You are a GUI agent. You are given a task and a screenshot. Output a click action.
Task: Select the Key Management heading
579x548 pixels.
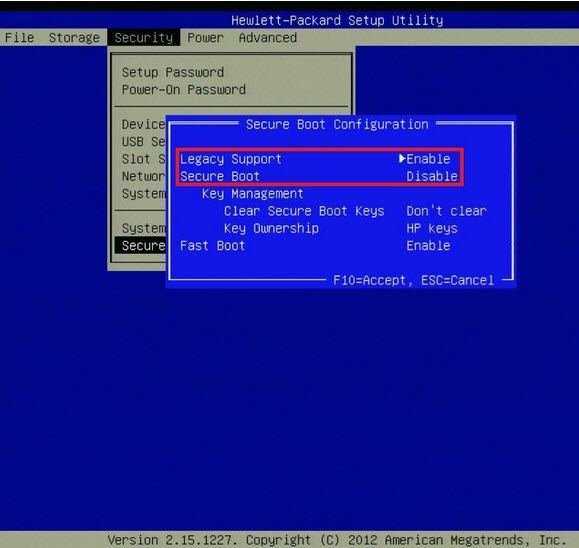(253, 194)
